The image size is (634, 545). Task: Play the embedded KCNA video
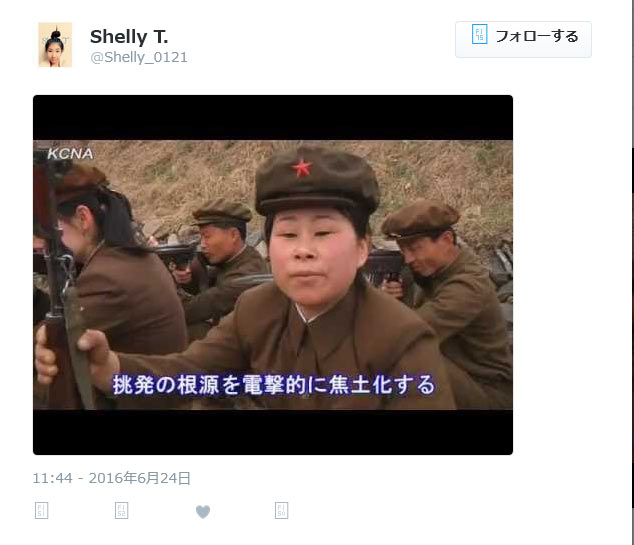(x=273, y=275)
